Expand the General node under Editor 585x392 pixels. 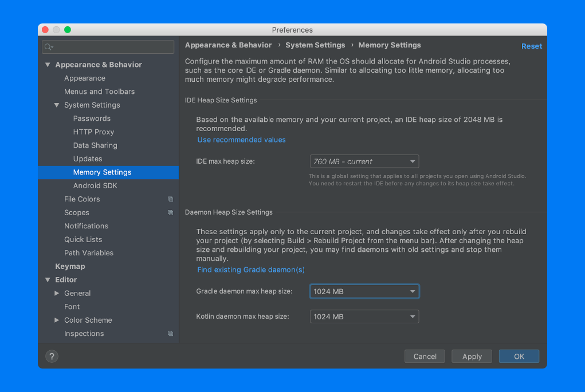(57, 293)
